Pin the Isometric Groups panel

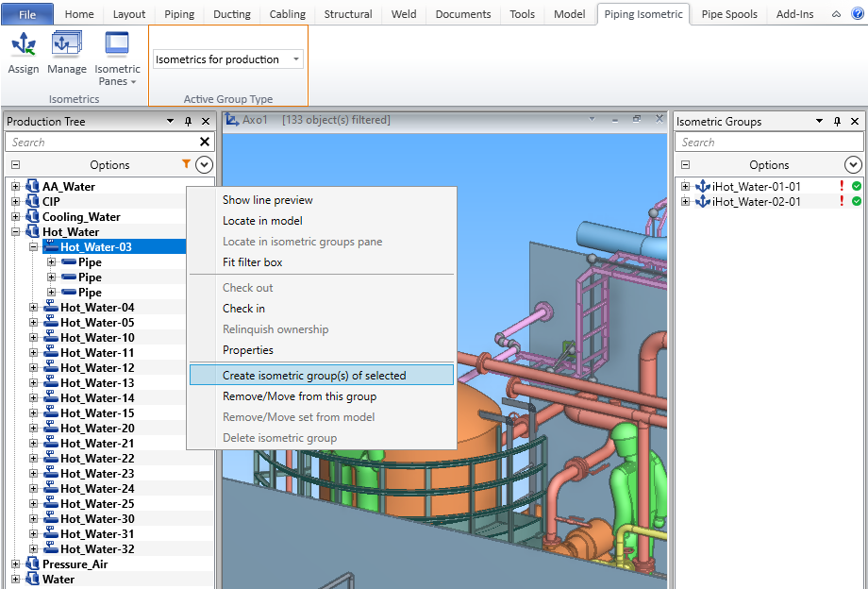(x=837, y=122)
